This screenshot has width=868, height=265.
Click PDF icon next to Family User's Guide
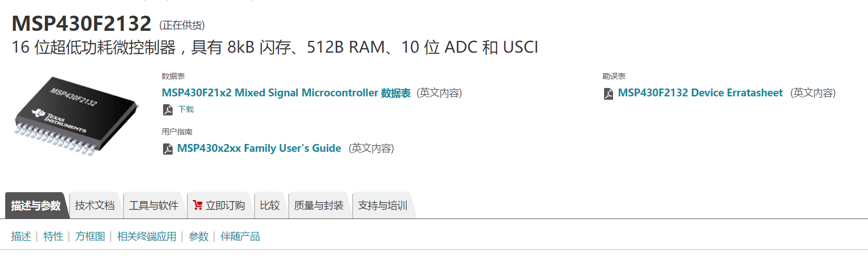click(x=168, y=149)
